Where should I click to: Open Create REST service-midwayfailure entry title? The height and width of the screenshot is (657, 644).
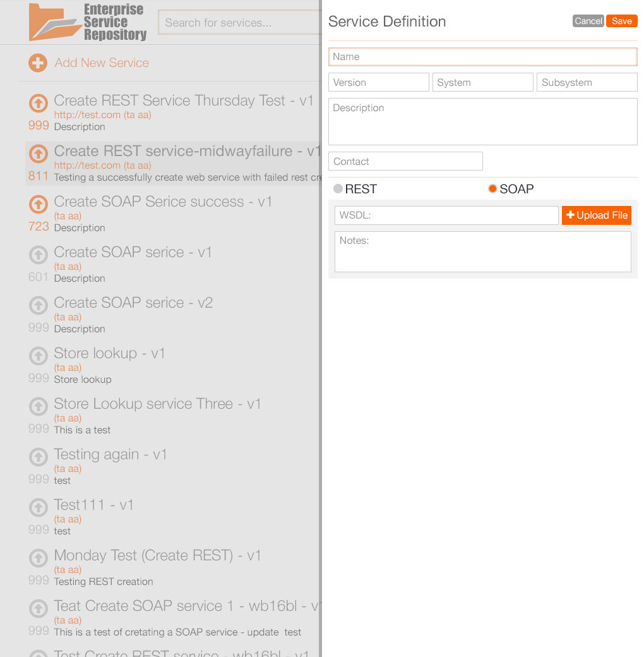pyautogui.click(x=187, y=151)
